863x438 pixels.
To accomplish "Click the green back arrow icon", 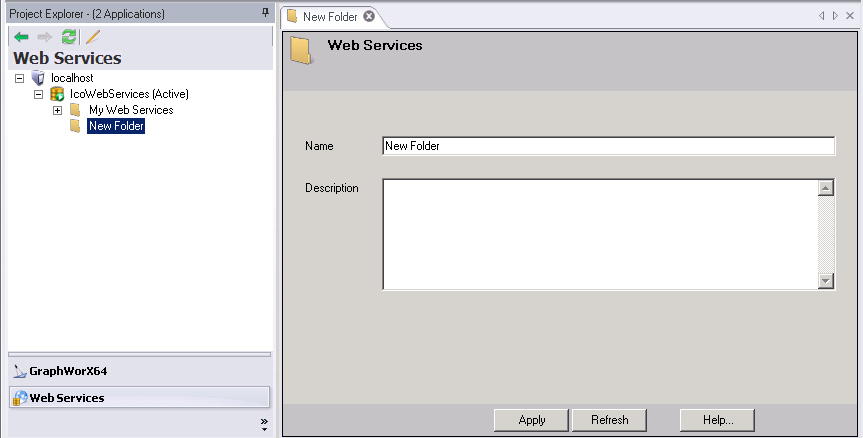I will point(21,37).
